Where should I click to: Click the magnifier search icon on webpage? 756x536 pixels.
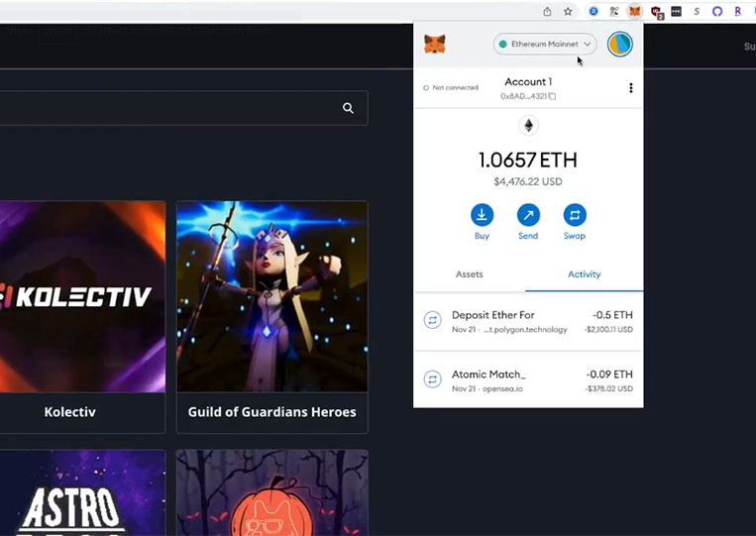348,108
